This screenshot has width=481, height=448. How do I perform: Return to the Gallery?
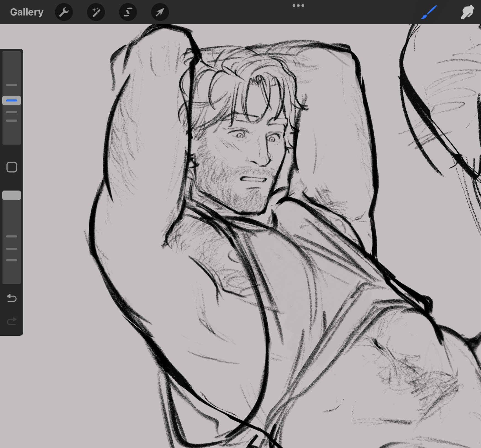coord(27,12)
